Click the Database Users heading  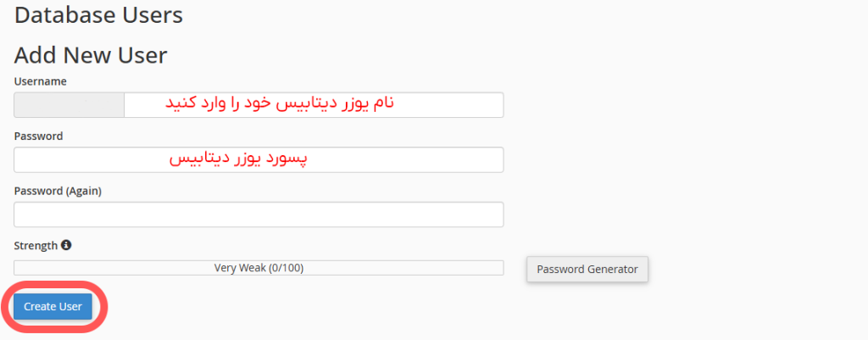(98, 14)
